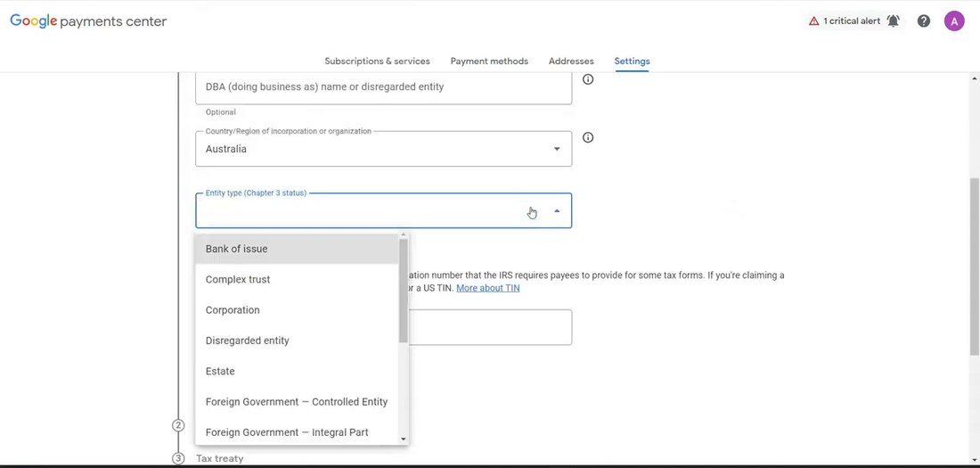This screenshot has width=980, height=468.
Task: Open Country/Region of incorporation dropdown arrow
Action: coord(556,149)
